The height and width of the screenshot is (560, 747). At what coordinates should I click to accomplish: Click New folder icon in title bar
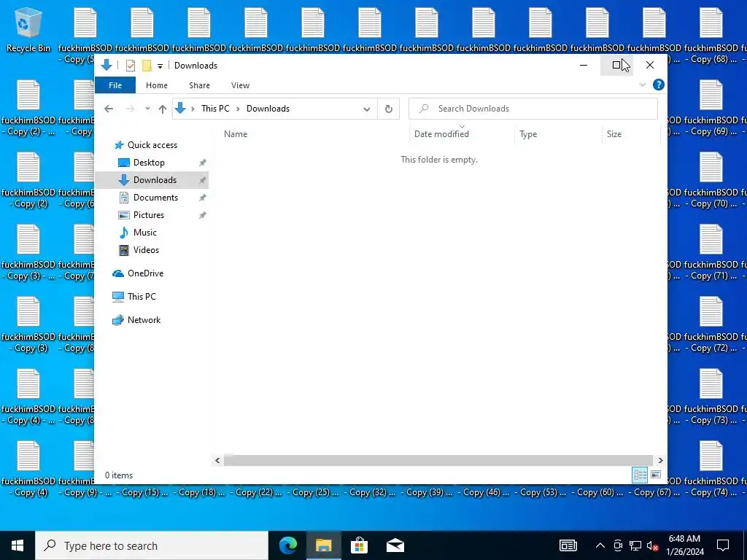click(x=147, y=65)
